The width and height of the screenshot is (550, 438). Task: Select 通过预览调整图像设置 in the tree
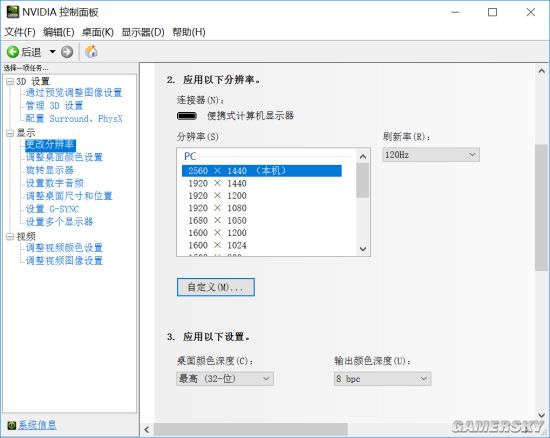(74, 93)
